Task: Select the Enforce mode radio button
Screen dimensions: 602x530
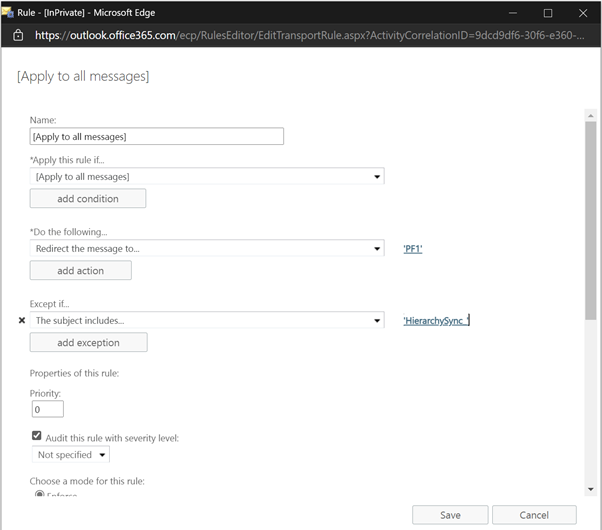Action: [x=40, y=494]
